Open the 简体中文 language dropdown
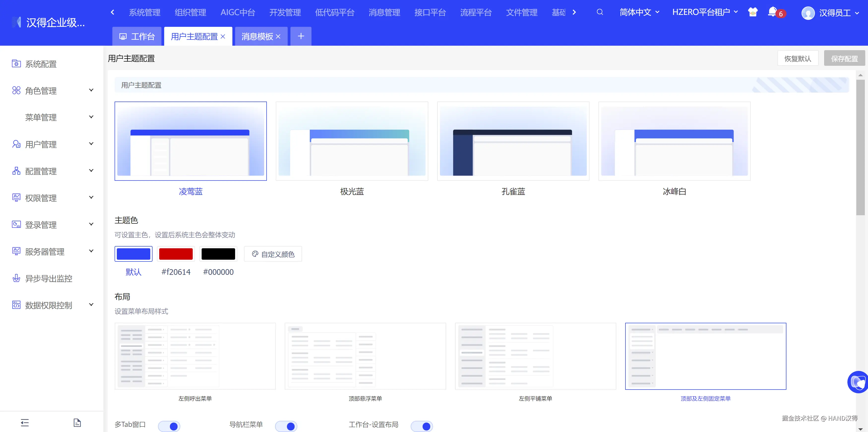 coord(639,12)
